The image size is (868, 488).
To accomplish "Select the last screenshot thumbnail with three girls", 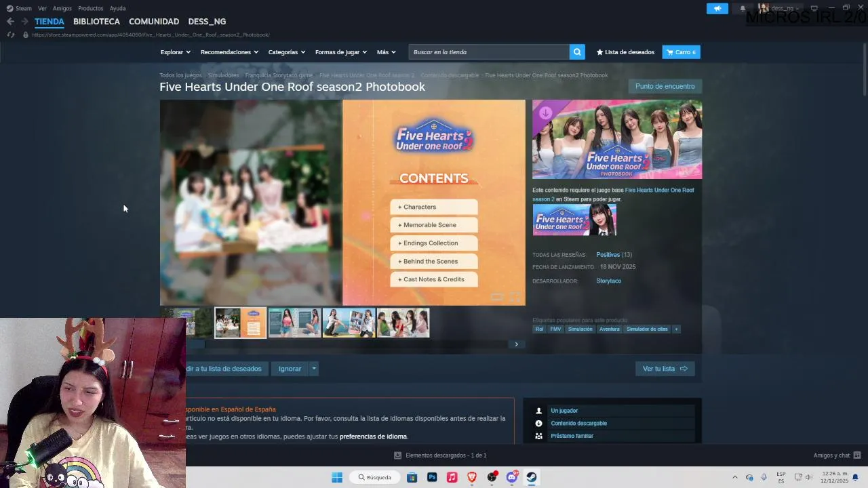I will (403, 323).
